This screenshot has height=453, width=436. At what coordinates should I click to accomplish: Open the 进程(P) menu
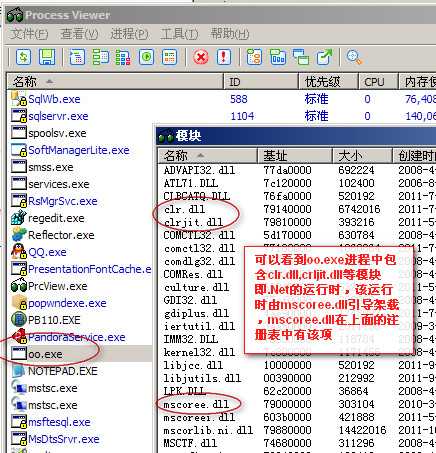(x=129, y=34)
